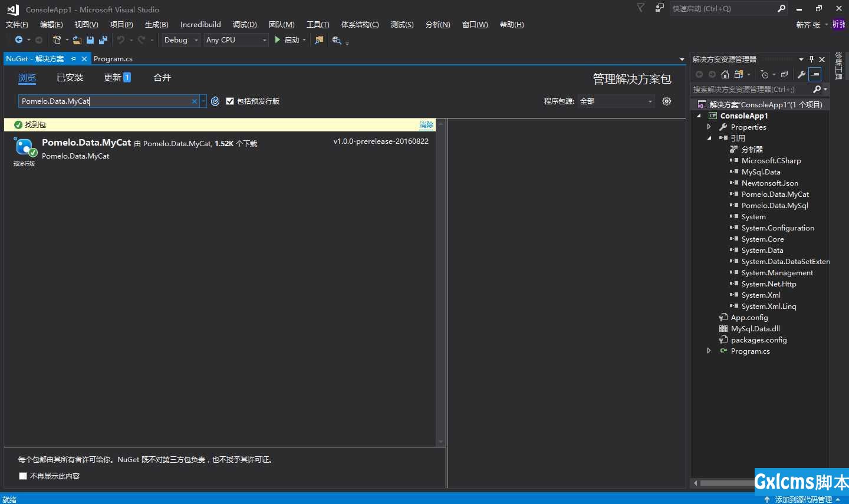Select Pomelo.Data.MyCat search result row
The height and width of the screenshot is (504, 849).
coord(220,151)
